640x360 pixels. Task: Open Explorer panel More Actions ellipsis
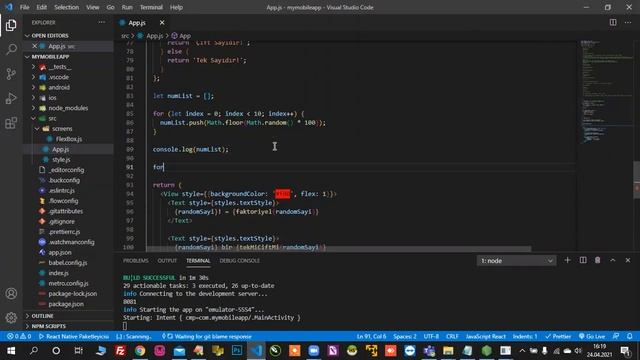pyautogui.click(x=102, y=22)
